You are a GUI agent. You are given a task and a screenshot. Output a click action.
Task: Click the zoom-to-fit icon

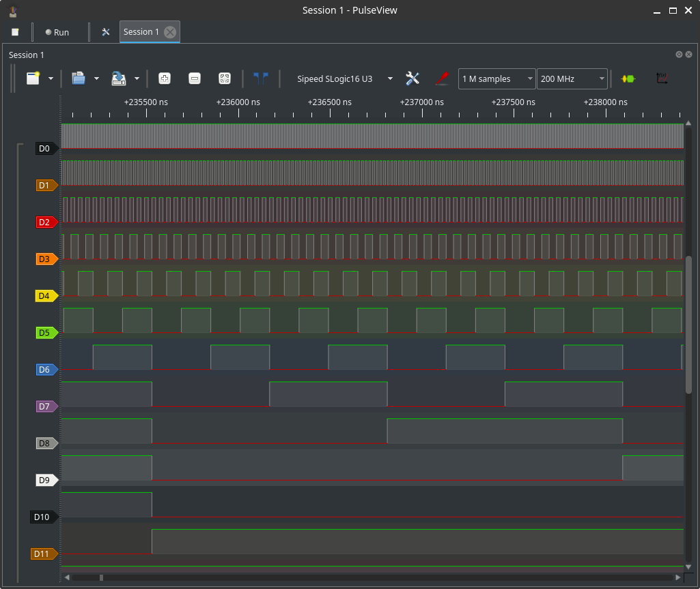[224, 78]
